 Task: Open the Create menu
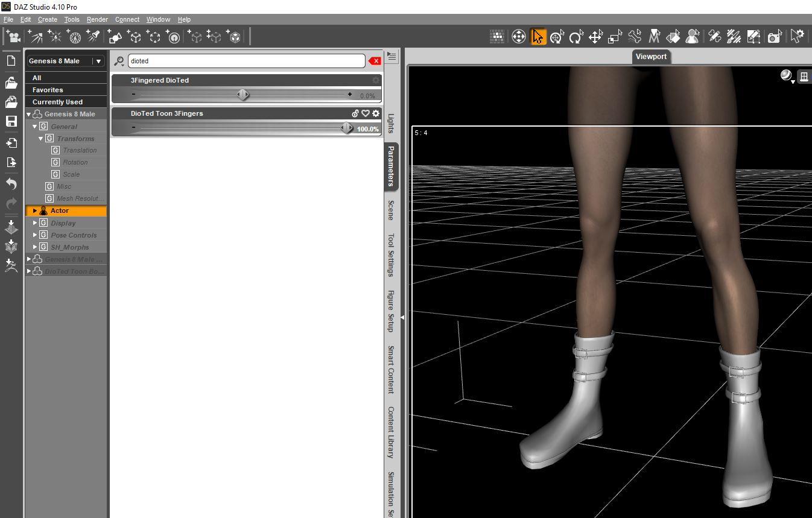click(x=48, y=19)
